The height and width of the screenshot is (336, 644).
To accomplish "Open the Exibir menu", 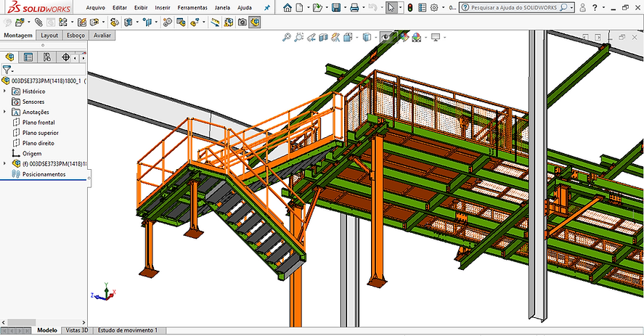I will [141, 7].
